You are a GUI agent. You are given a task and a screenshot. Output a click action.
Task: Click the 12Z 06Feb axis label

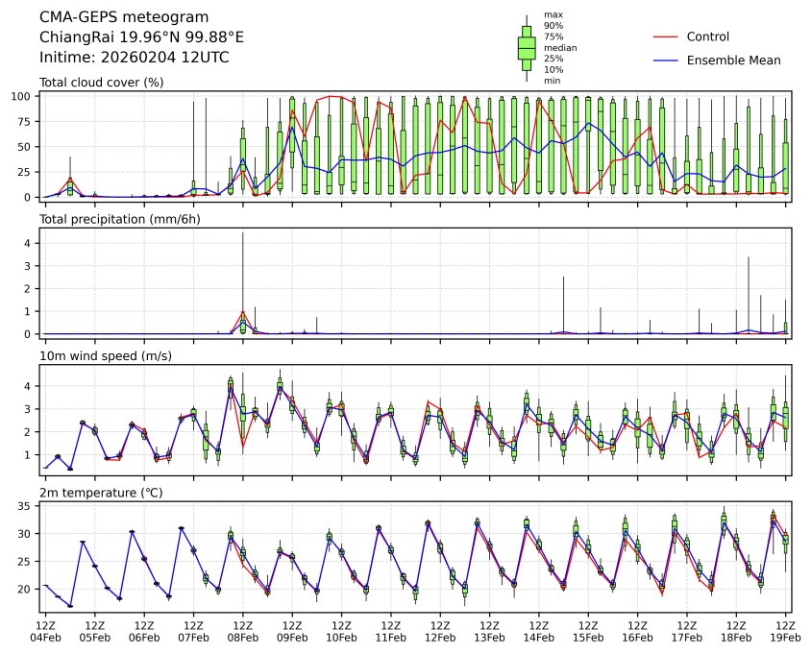coord(144,631)
